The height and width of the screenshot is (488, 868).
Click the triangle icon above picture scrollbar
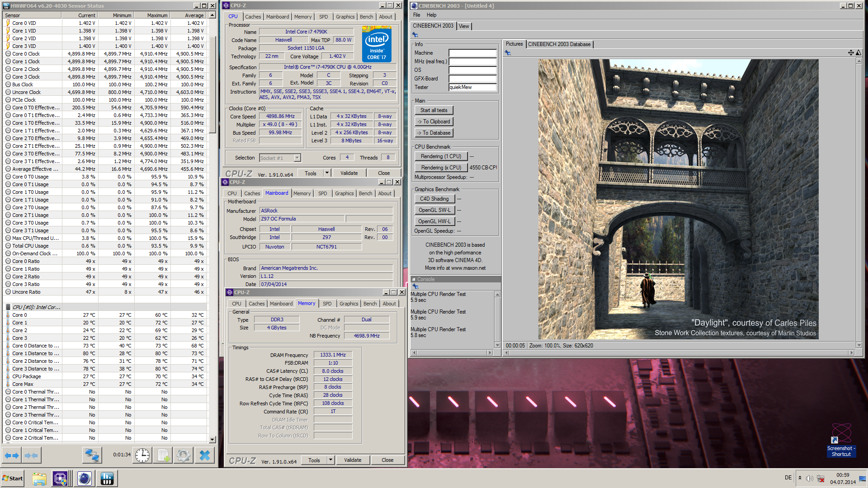[859, 53]
